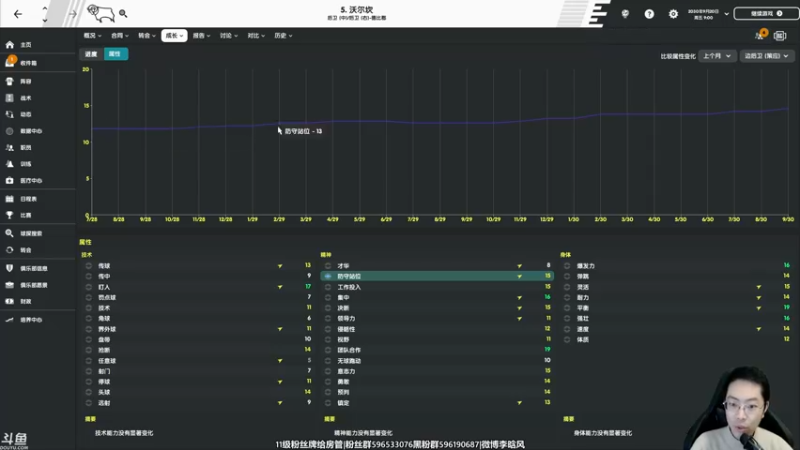This screenshot has height=450, width=800.
Task: Click the Derby ram club badge
Action: (x=101, y=14)
